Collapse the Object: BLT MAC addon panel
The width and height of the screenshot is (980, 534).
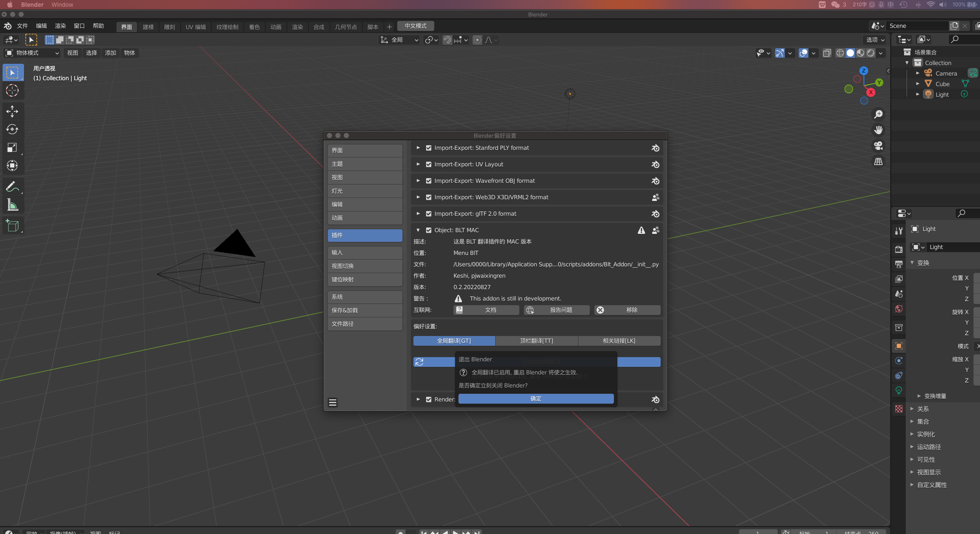pyautogui.click(x=418, y=230)
